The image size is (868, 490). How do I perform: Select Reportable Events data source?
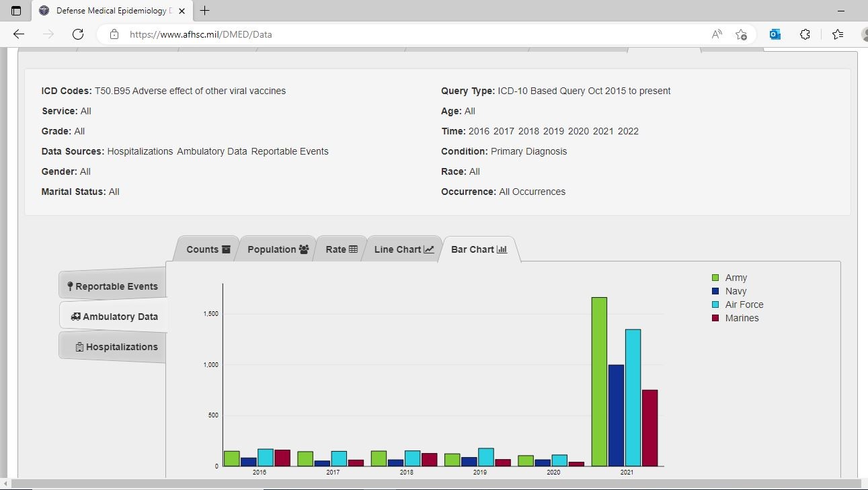(112, 286)
